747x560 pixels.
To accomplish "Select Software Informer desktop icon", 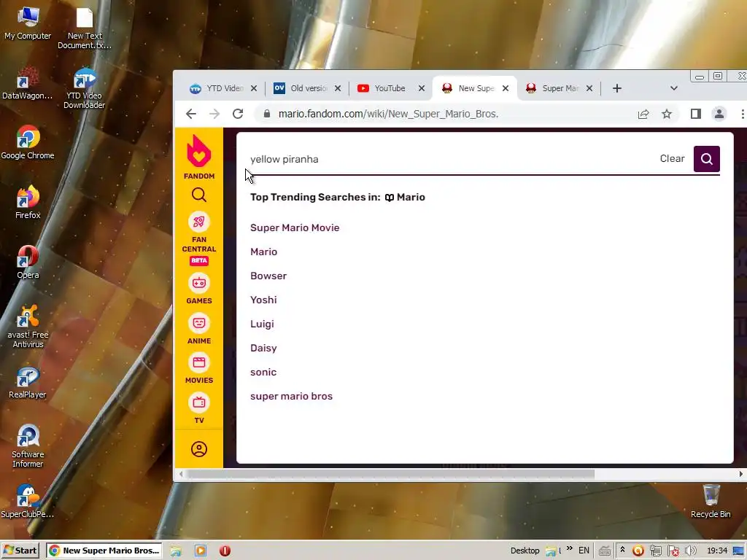I will click(28, 446).
